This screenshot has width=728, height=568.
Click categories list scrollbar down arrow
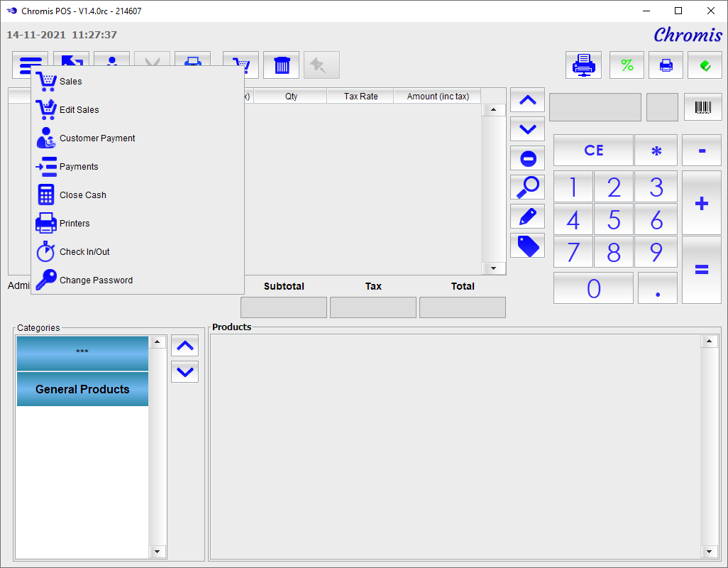(x=157, y=552)
